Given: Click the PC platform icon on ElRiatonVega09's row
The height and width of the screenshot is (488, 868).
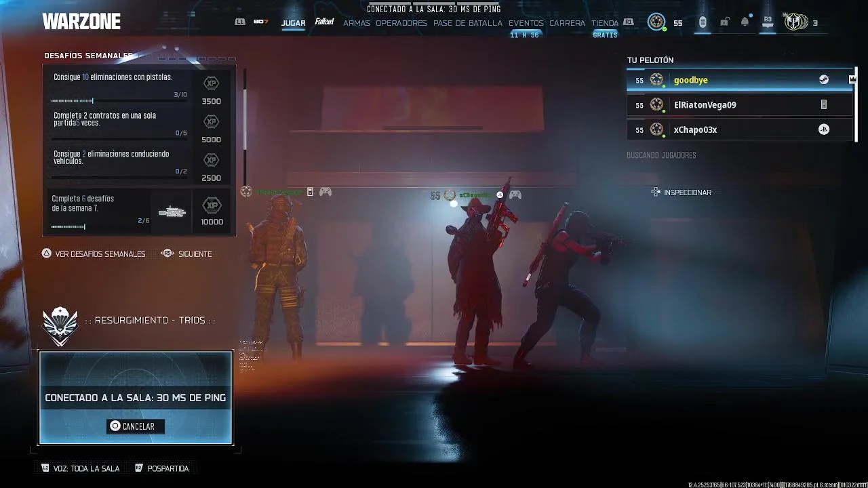Looking at the screenshot, I should point(824,105).
